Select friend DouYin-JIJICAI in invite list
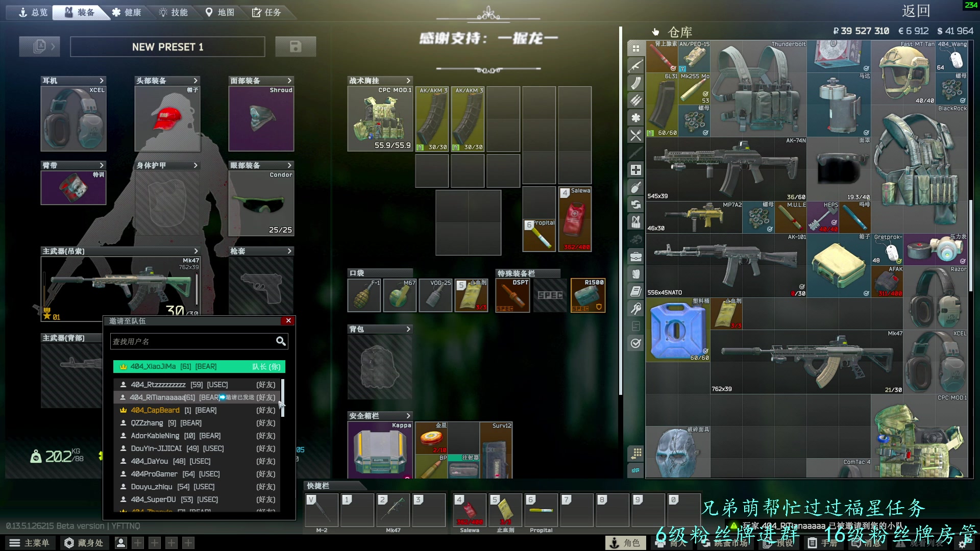The image size is (980, 551). [x=197, y=448]
